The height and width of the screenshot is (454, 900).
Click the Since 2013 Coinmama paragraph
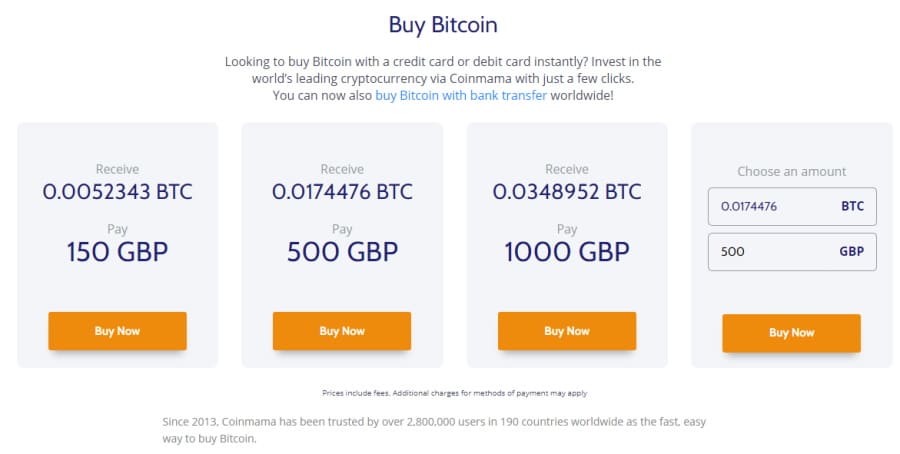[x=434, y=430]
